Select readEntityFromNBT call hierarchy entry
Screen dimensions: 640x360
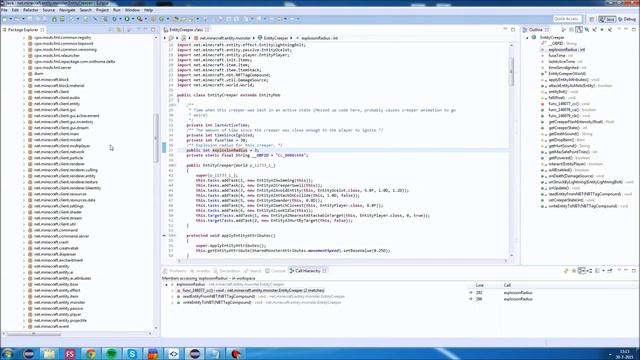[264, 297]
